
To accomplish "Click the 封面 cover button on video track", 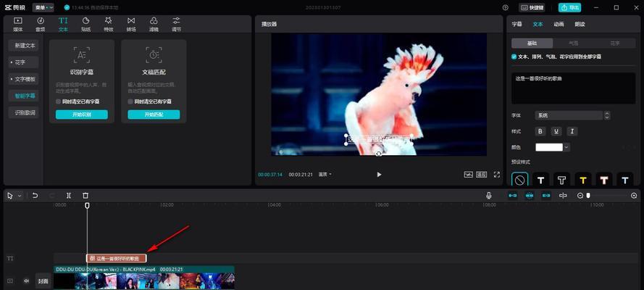I will pyautogui.click(x=43, y=281).
